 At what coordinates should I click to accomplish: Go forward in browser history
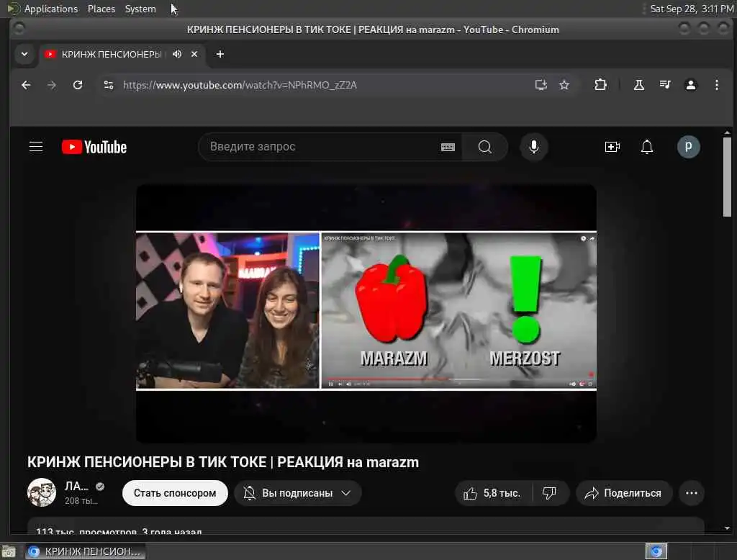[x=52, y=85]
